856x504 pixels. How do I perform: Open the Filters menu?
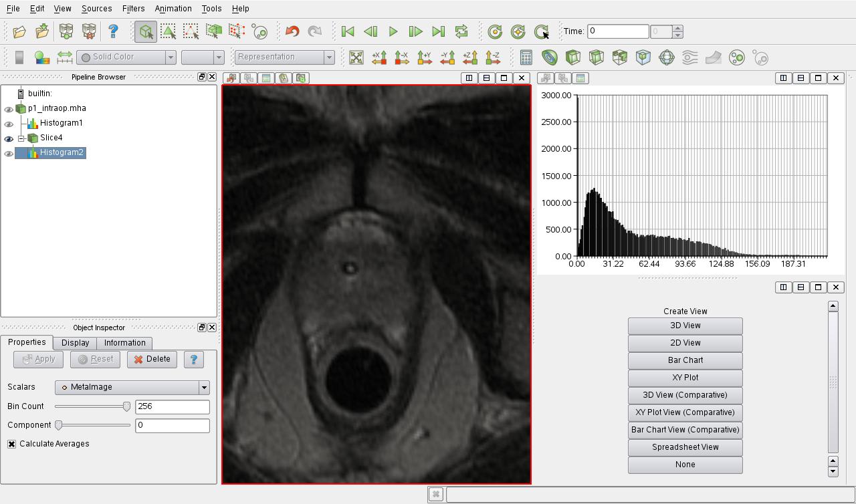tap(133, 9)
